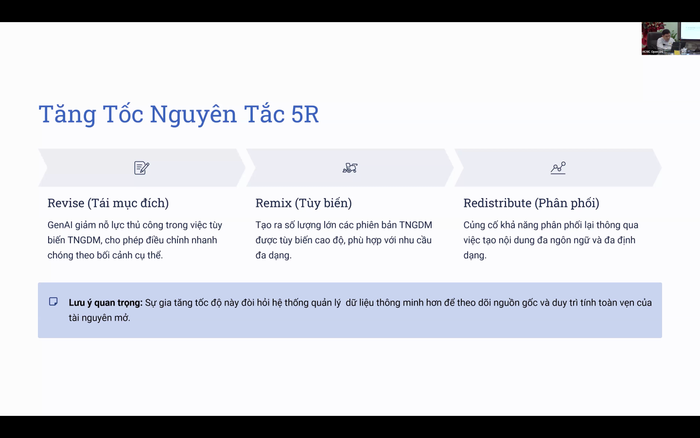Viewport: 700px width, 438px height.
Task: Click the Redistribute line-chart icon
Action: [x=558, y=168]
